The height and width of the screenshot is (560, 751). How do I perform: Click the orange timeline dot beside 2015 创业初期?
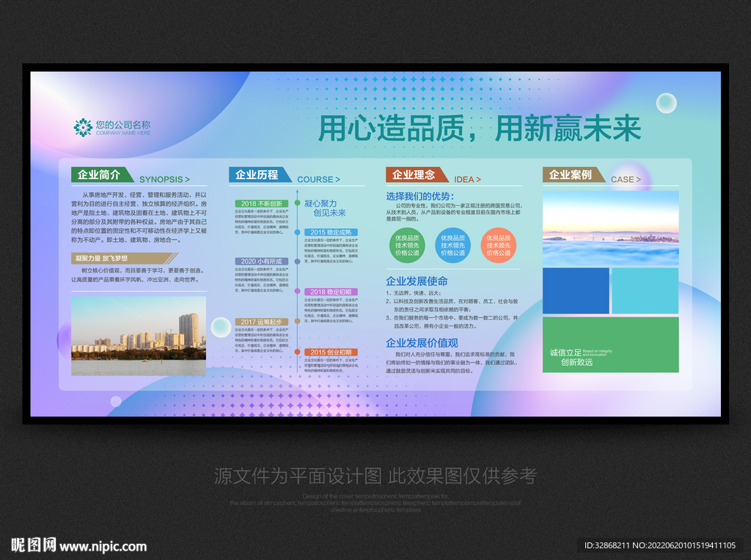(297, 352)
